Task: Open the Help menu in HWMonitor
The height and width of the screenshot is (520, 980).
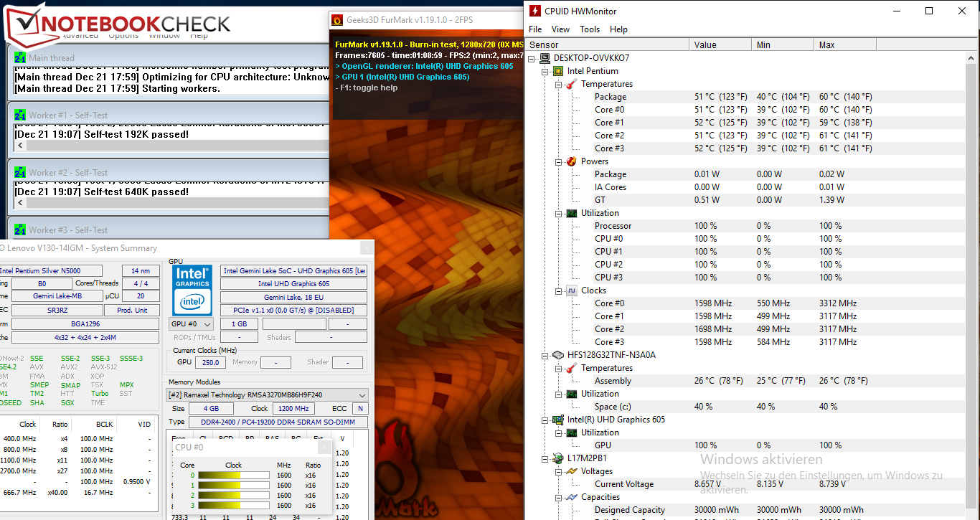Action: 618,29
